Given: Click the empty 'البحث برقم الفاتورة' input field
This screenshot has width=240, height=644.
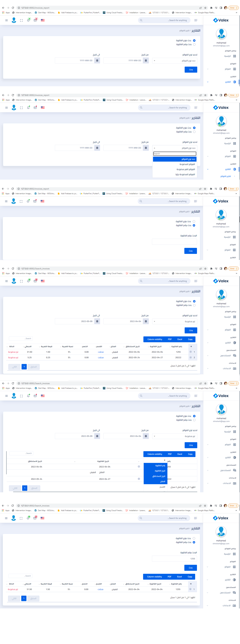Looking at the screenshot, I should point(174,242).
